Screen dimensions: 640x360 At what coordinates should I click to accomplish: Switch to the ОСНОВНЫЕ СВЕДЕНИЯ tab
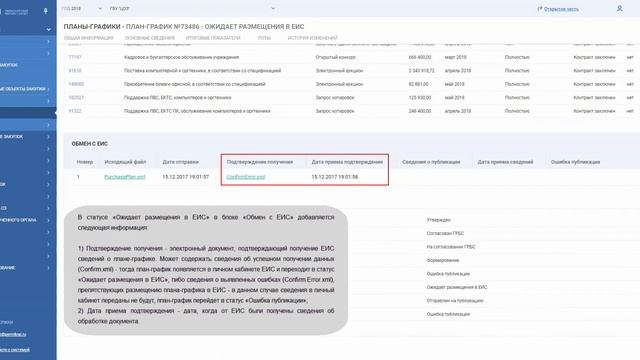click(150, 38)
